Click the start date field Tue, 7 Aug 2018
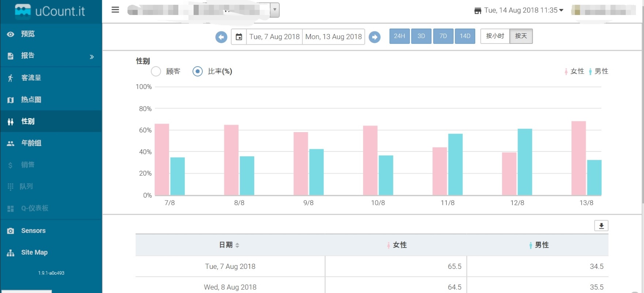Viewport: 644px width, 293px height. pyautogui.click(x=274, y=37)
